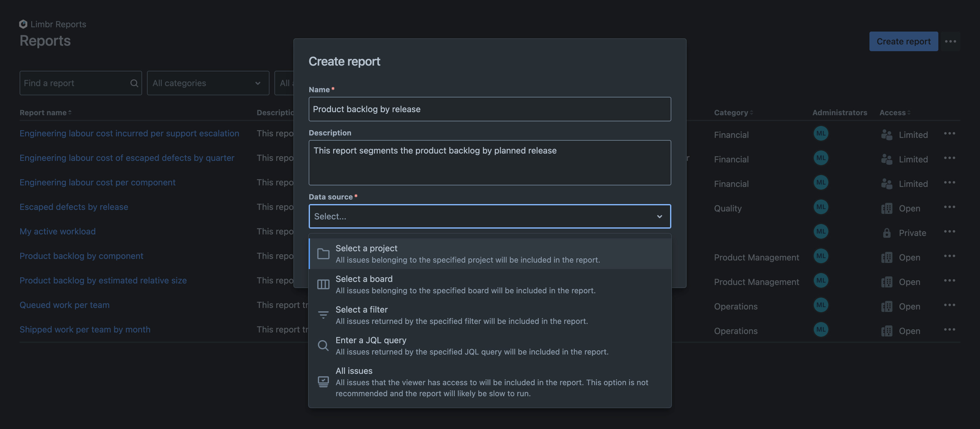Click ML avatar in My active workload row
980x429 pixels.
[x=821, y=231]
